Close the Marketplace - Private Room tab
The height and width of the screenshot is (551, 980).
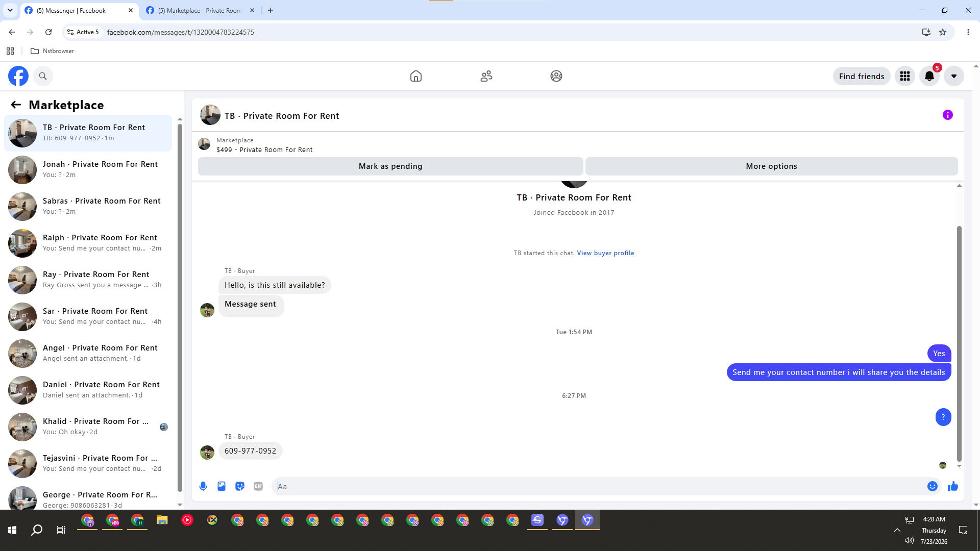(x=252, y=10)
